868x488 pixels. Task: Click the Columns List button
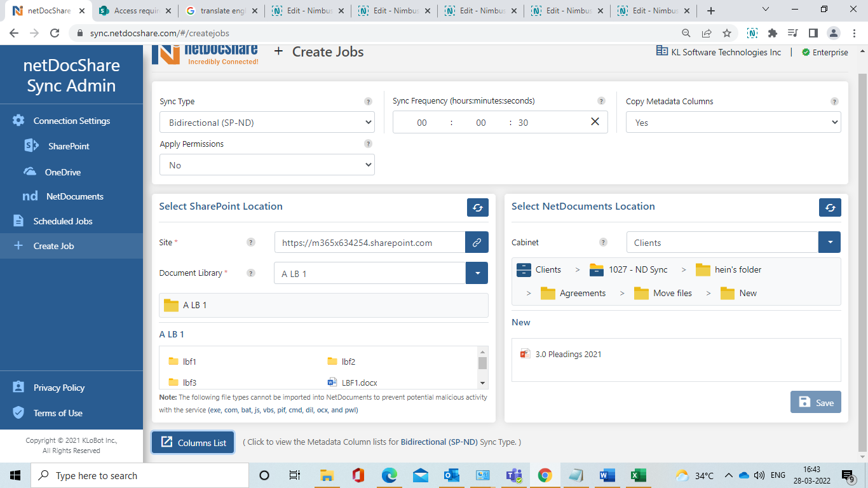click(193, 442)
